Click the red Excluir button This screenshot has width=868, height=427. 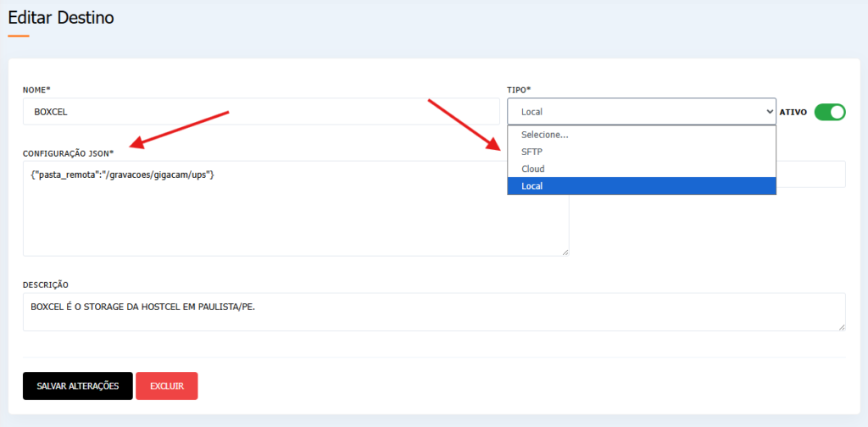(x=167, y=385)
